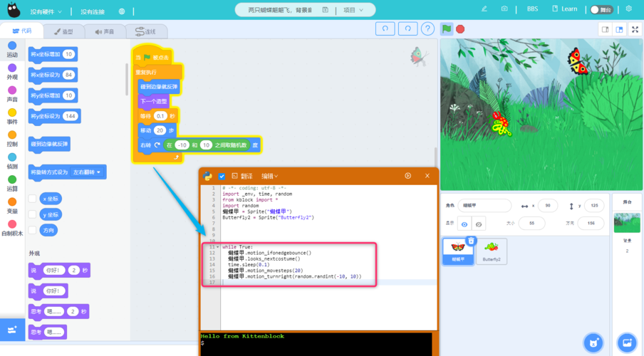Click the add backdrop button
This screenshot has width=644, height=356.
(x=626, y=342)
